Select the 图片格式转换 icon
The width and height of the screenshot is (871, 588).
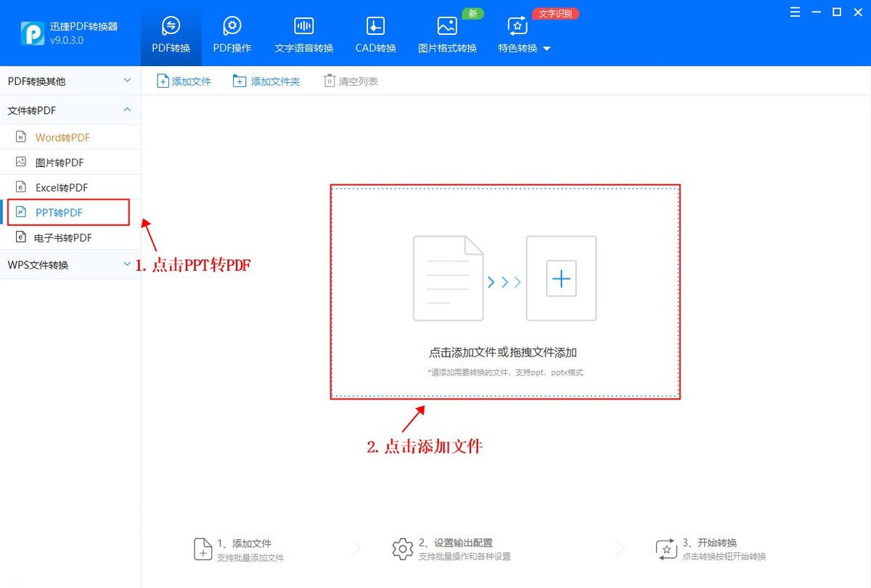coord(447,25)
